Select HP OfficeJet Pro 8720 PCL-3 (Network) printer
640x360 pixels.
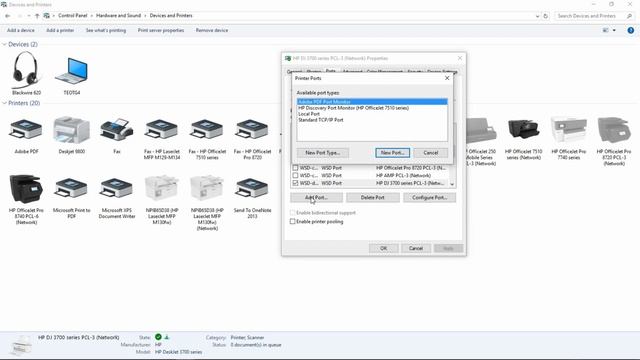click(614, 141)
